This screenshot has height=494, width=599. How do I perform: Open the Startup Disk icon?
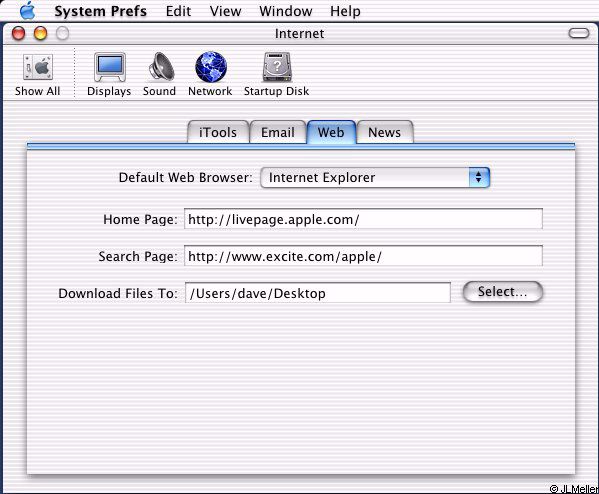coord(277,67)
